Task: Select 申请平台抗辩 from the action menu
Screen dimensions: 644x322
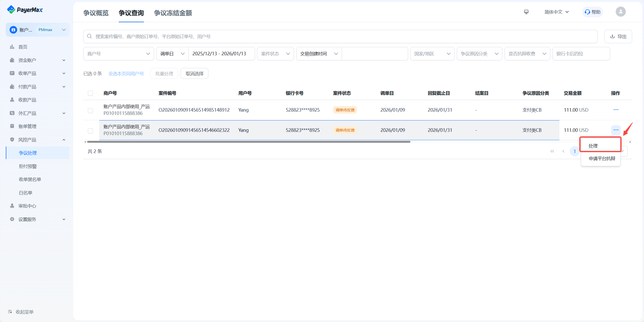Action: (601, 159)
